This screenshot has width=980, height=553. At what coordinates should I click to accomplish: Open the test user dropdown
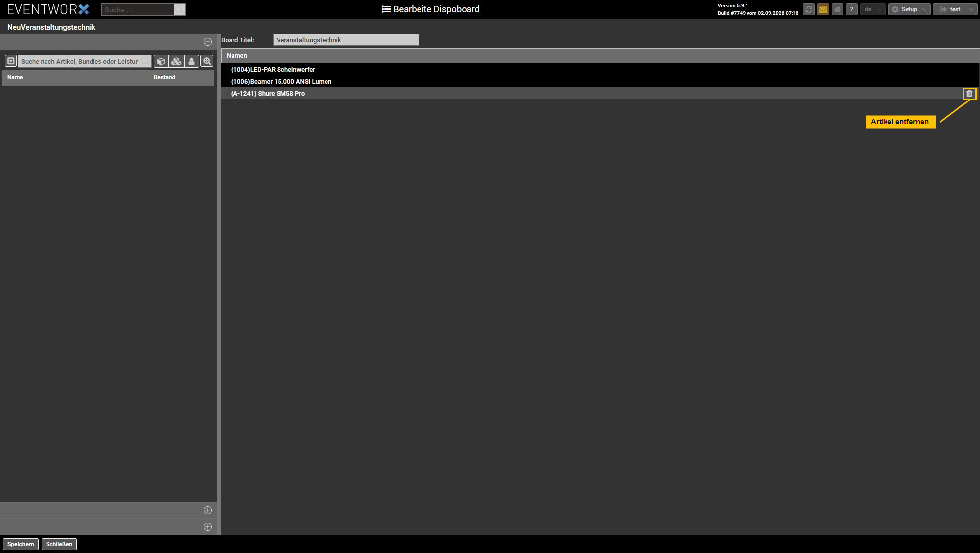pos(955,9)
